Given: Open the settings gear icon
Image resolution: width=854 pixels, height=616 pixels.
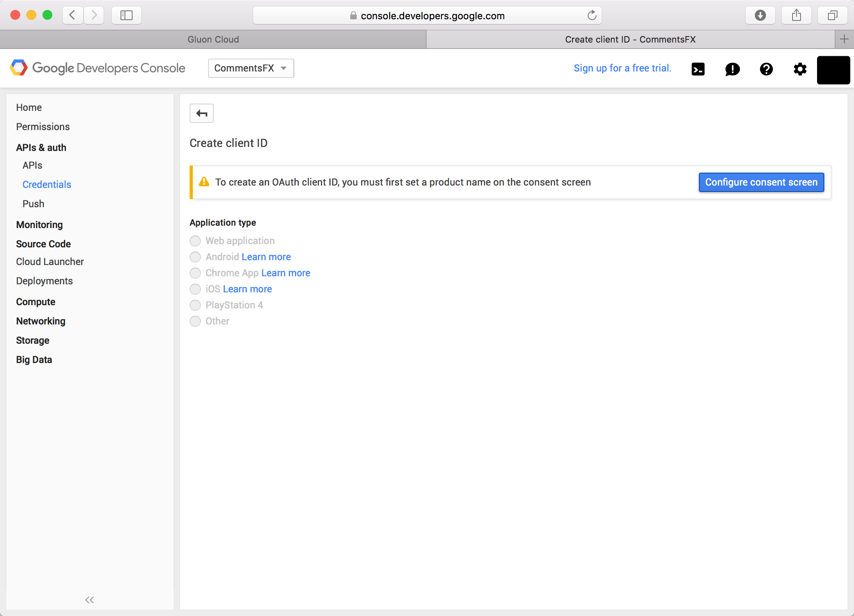Looking at the screenshot, I should click(x=800, y=69).
